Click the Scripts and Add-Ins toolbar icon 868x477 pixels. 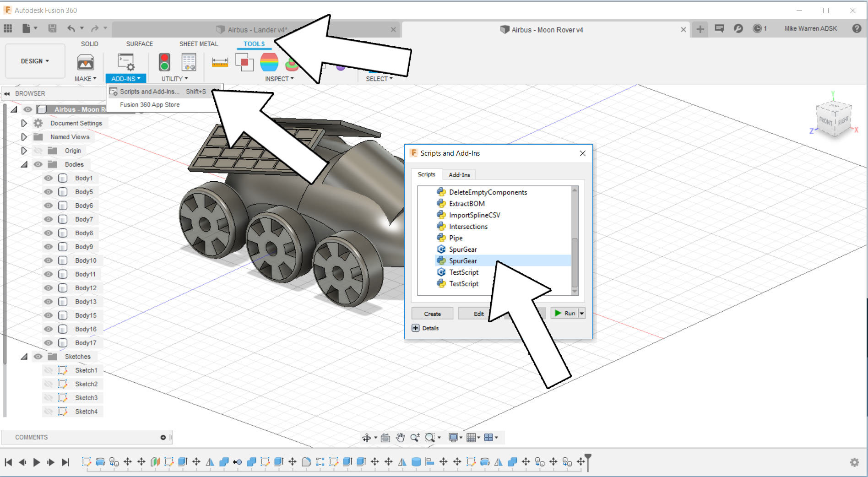126,62
